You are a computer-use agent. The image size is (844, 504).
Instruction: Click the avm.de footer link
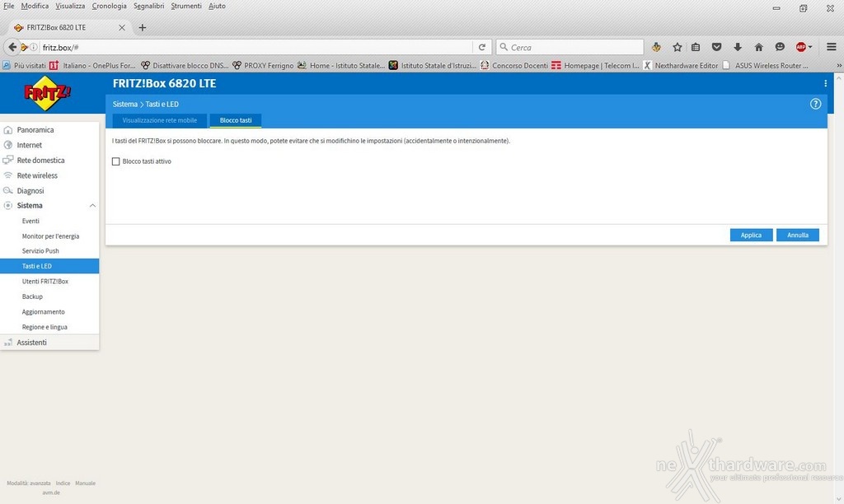click(51, 492)
